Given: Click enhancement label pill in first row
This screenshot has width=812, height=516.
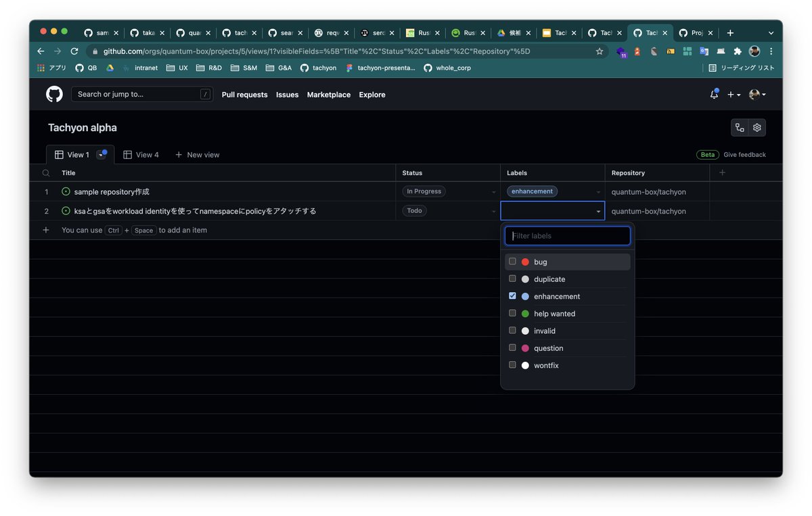Looking at the screenshot, I should pyautogui.click(x=533, y=191).
